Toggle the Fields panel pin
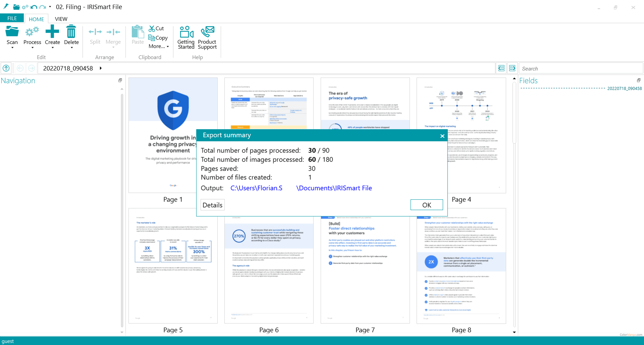The width and height of the screenshot is (644, 345). click(639, 80)
